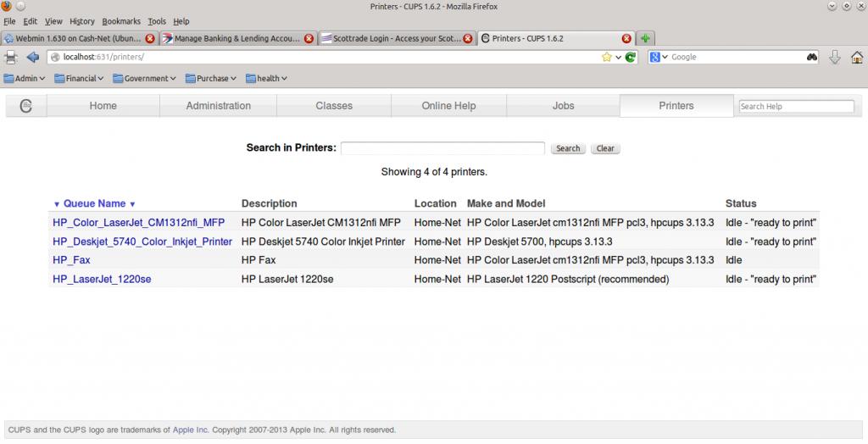Close the Scottrade Login browser tab
This screenshot has width=868, height=444.
tap(468, 38)
